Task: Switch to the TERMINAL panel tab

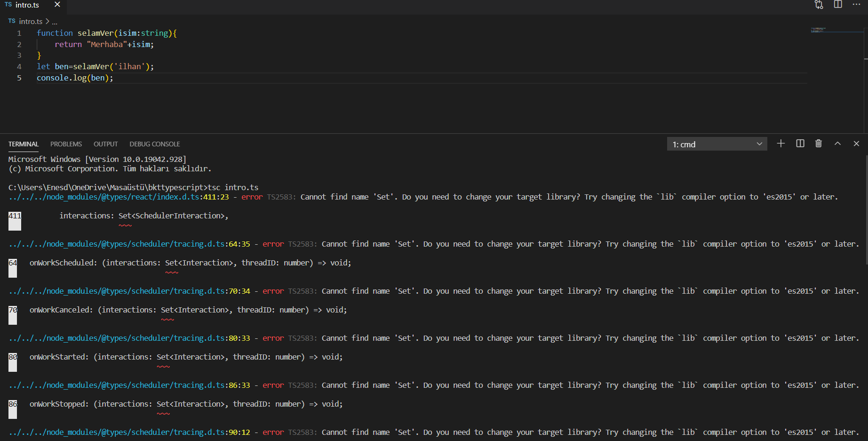Action: tap(24, 144)
